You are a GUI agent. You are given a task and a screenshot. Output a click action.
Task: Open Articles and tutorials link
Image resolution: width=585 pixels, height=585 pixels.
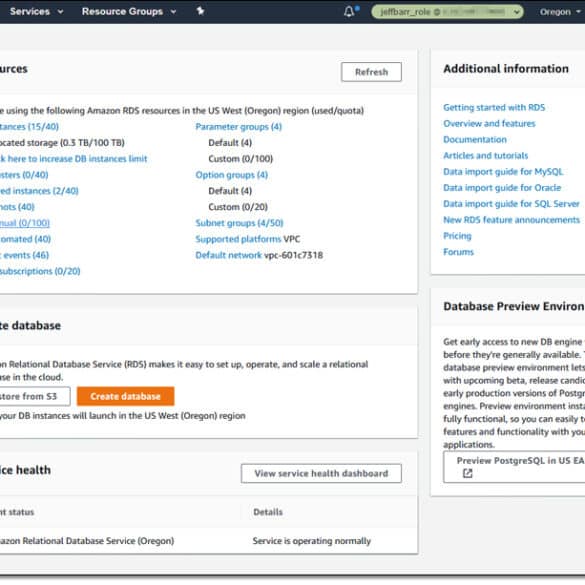point(485,156)
